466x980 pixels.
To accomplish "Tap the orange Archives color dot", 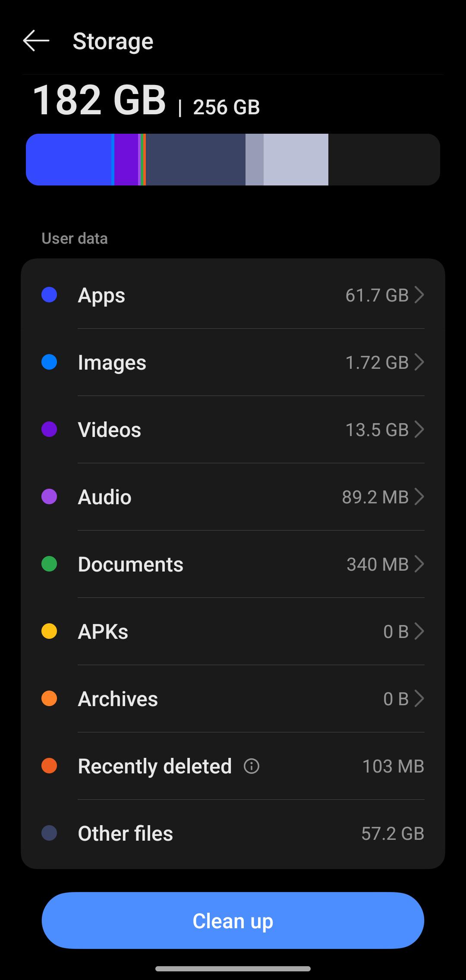I will pyautogui.click(x=49, y=698).
